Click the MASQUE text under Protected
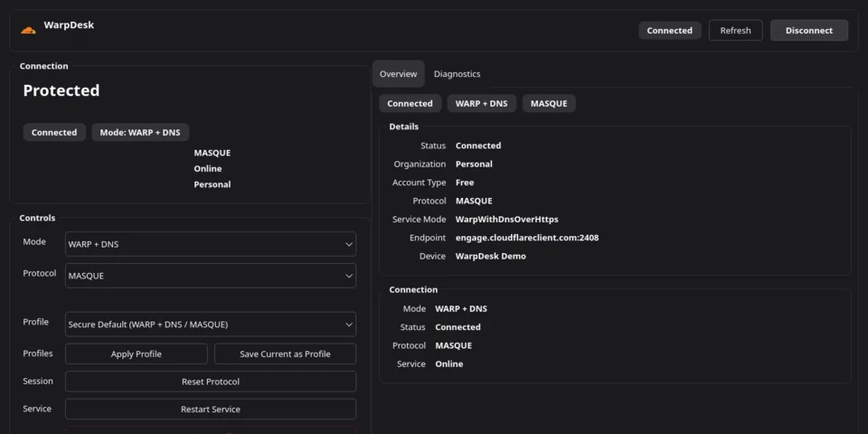 tap(212, 153)
